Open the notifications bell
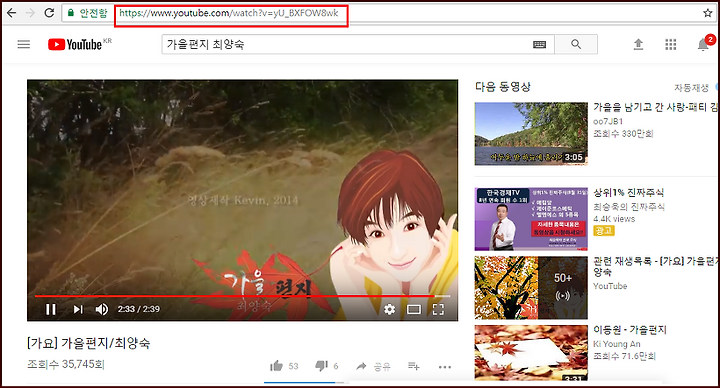 pyautogui.click(x=703, y=45)
